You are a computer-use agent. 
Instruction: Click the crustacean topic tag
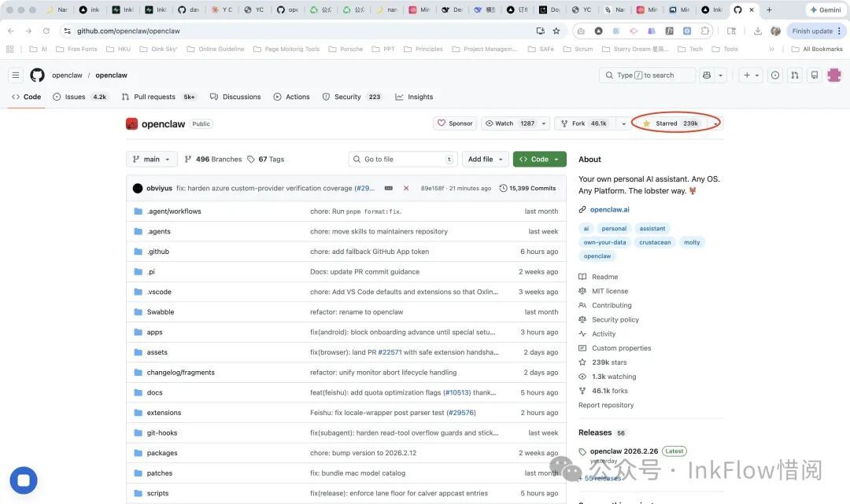point(654,242)
